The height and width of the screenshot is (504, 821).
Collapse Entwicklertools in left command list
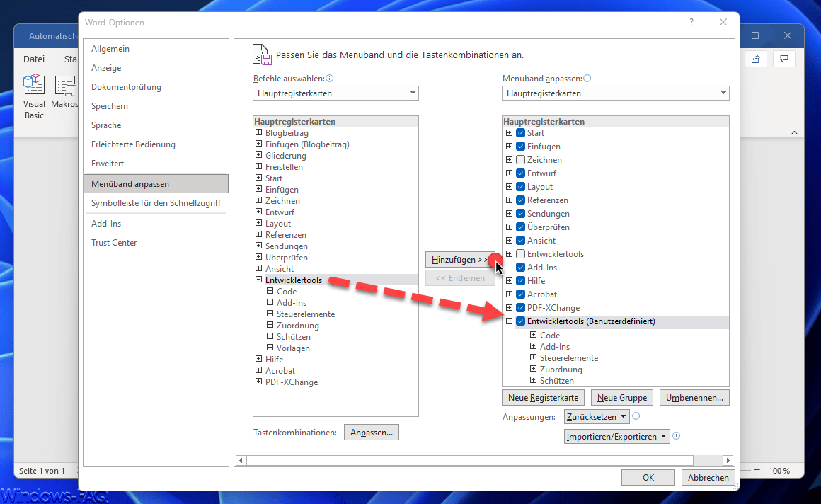pyautogui.click(x=258, y=280)
